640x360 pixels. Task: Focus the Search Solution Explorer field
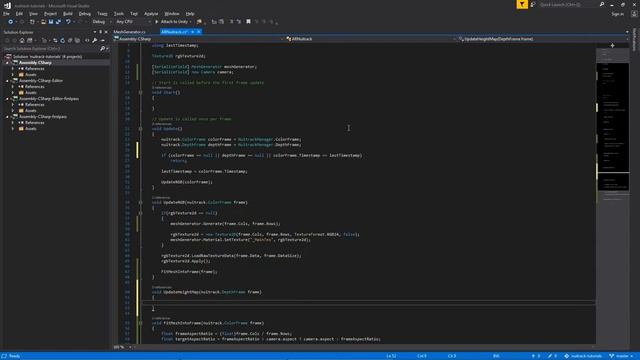(x=51, y=49)
